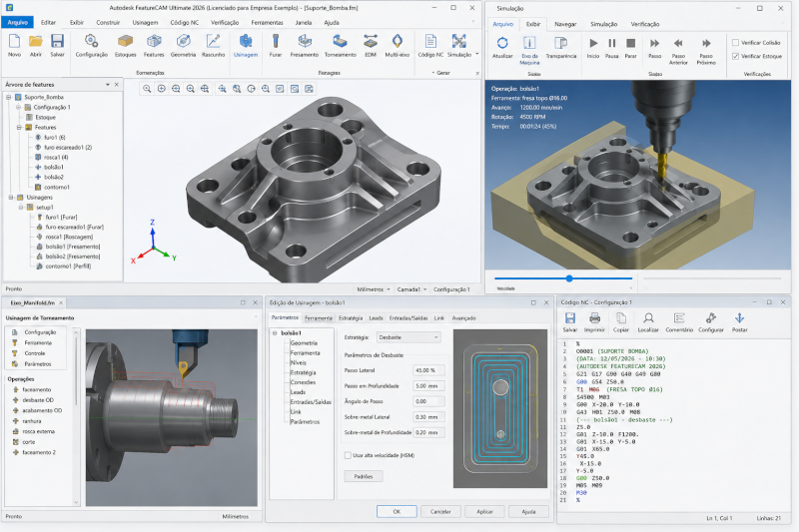Collapse the Features tree node
Screen dimensions: 799x532
pyautogui.click(x=19, y=128)
